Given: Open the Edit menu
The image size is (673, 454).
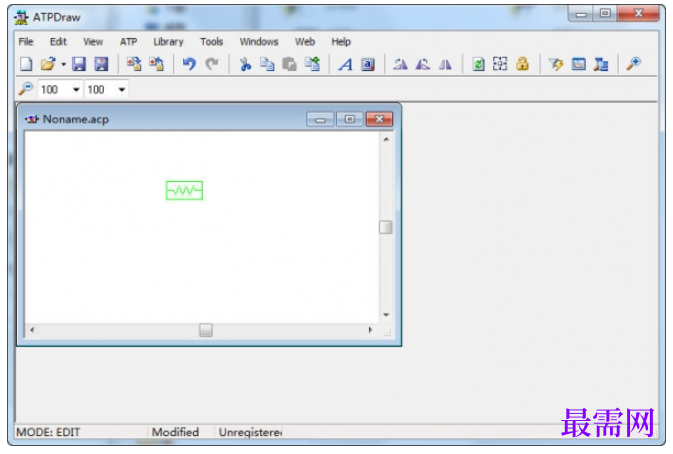Looking at the screenshot, I should pyautogui.click(x=58, y=42).
